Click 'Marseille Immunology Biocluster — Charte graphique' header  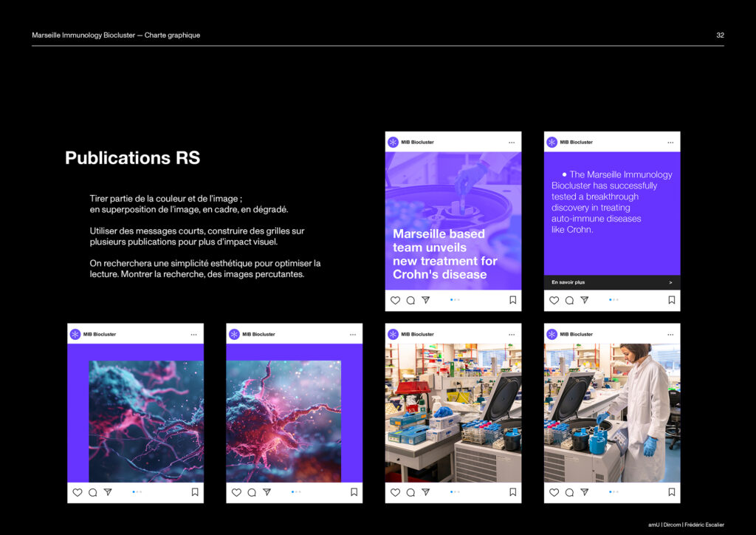[116, 35]
